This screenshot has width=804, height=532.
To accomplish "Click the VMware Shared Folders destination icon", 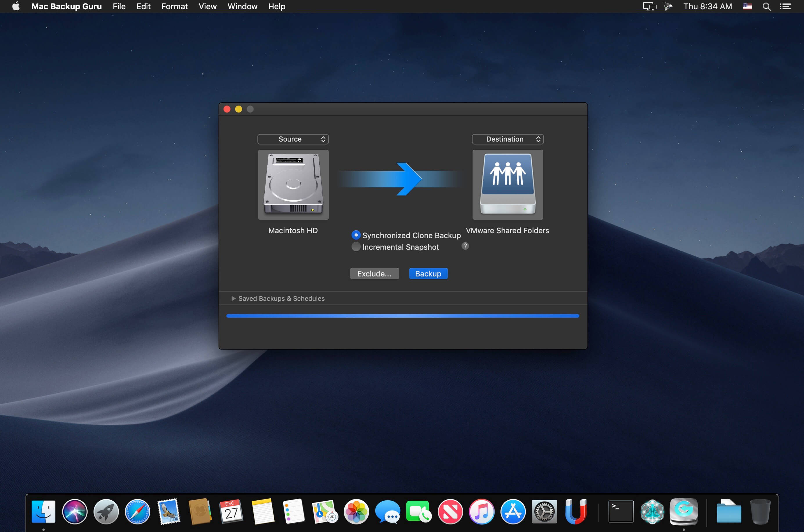I will point(508,186).
